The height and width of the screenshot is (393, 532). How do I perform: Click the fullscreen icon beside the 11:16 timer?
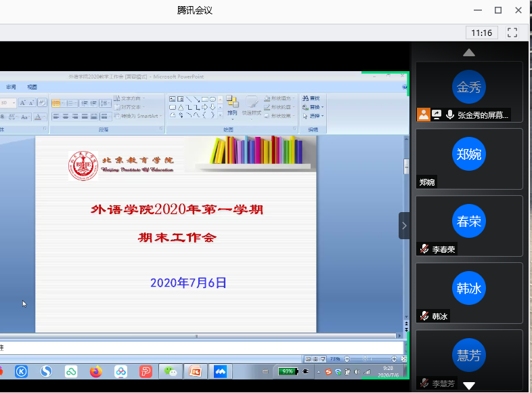click(x=512, y=33)
